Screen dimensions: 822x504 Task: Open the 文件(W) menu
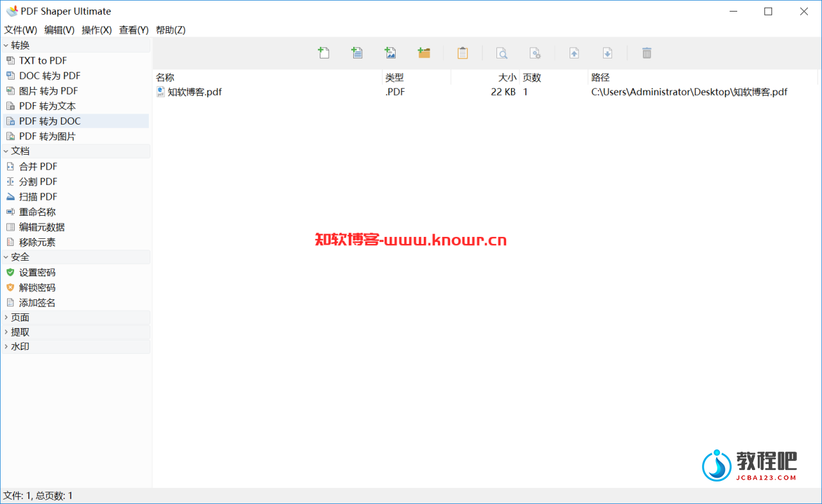[x=21, y=30]
